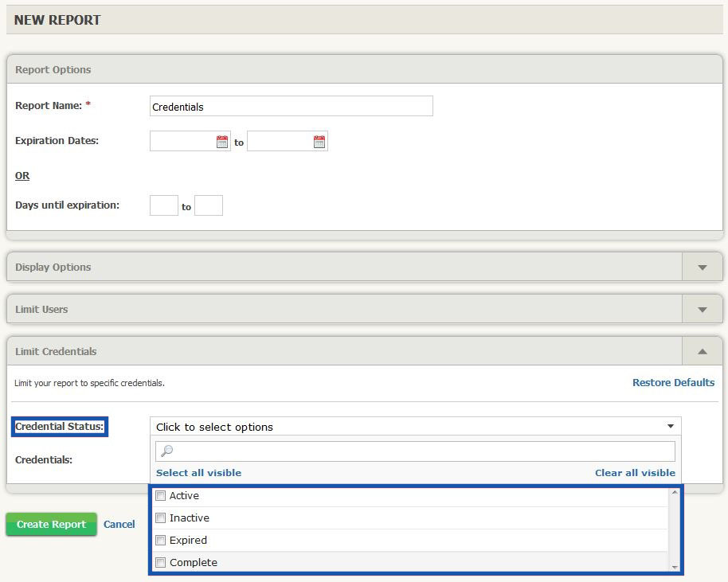The height and width of the screenshot is (582, 728).
Task: Open the end date calendar picker
Action: tap(319, 140)
